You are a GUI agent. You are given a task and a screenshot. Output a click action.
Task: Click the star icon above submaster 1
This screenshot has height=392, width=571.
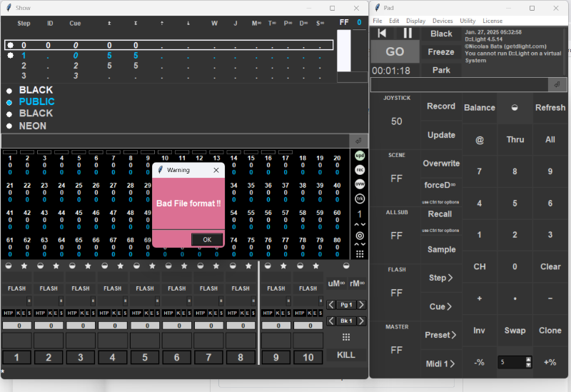[x=24, y=266]
